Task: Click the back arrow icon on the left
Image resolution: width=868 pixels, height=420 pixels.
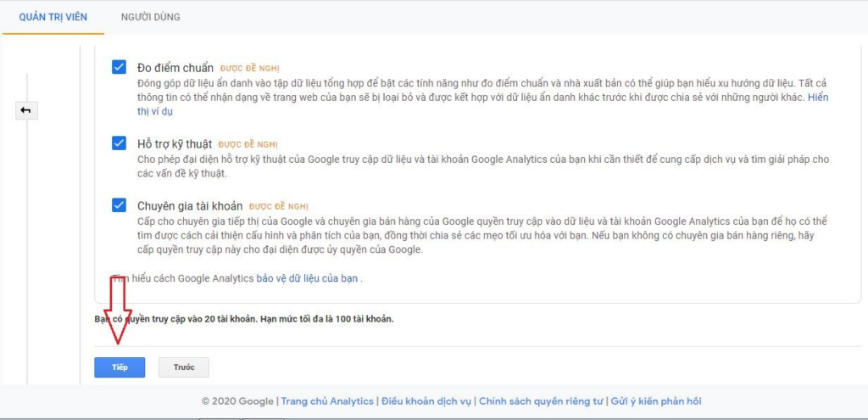Action: coord(26,111)
